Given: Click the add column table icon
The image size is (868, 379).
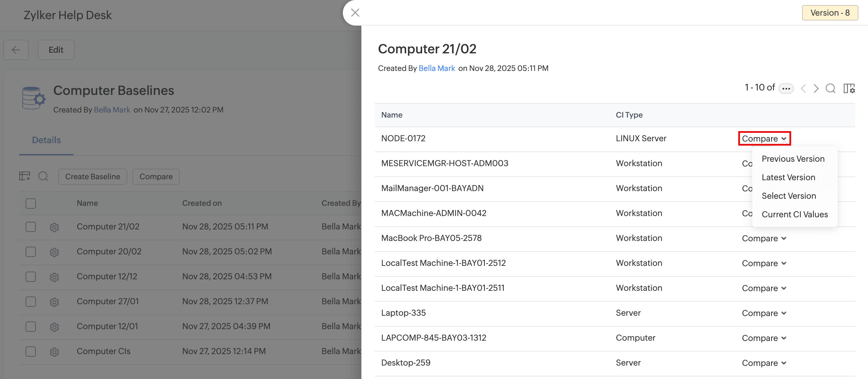Looking at the screenshot, I should click(x=25, y=176).
